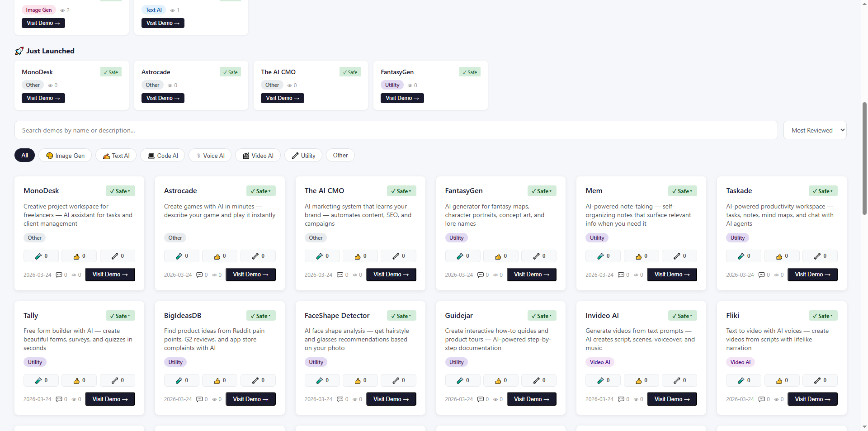
Task: Toggle the thumbs-up vote on the Taskade card
Action: tap(782, 256)
